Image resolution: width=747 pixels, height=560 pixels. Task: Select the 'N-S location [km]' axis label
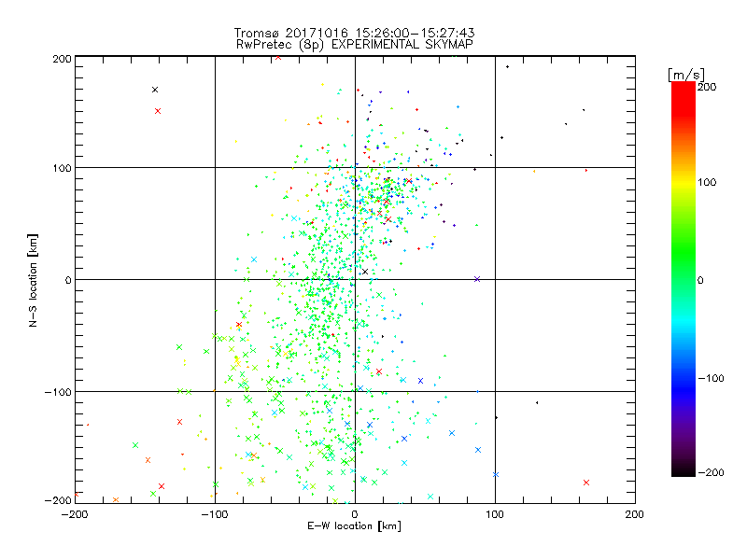[x=33, y=280]
